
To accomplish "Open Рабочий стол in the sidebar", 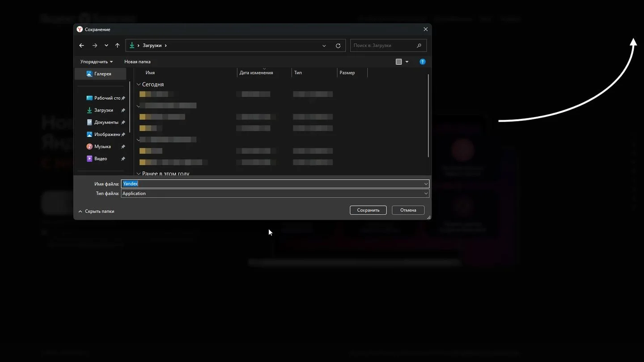I will tap(103, 98).
